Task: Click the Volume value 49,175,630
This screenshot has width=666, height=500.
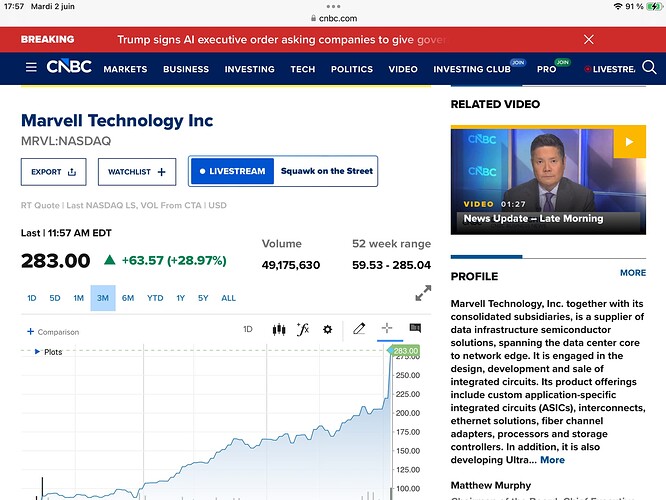Action: click(x=291, y=265)
